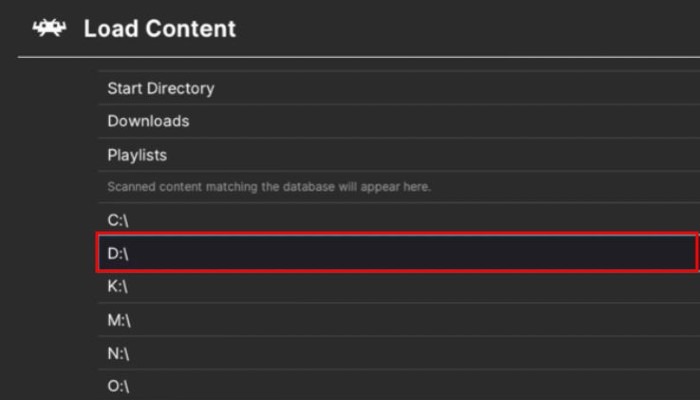Click the RetroArch invader logo icon
The width and height of the screenshot is (700, 400).
(48, 28)
